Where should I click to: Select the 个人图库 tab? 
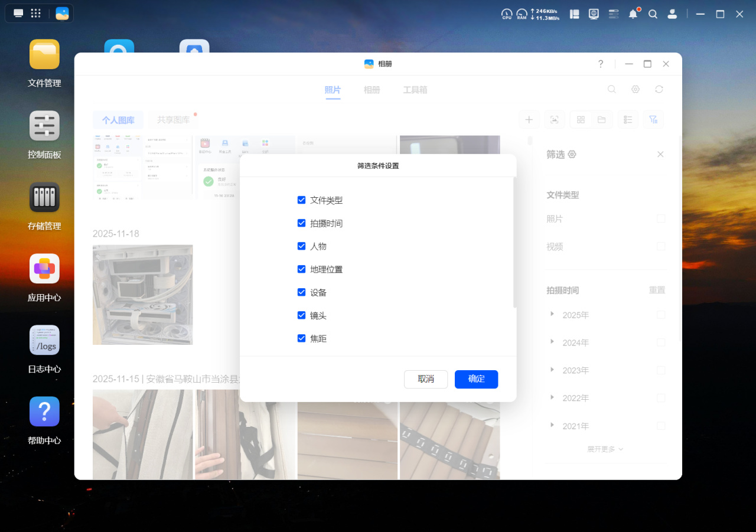coord(118,120)
